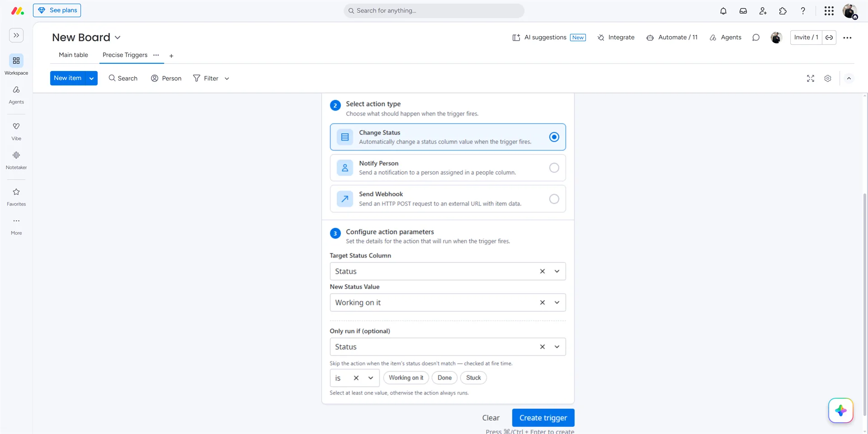Click the Invite / 1 button
This screenshot has width=868, height=434.
click(x=806, y=38)
